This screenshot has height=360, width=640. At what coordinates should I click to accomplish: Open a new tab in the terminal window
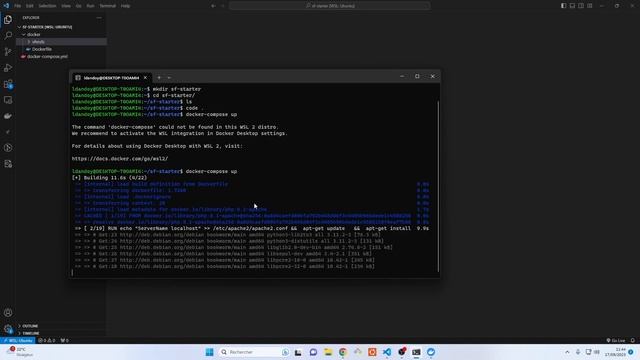(x=159, y=78)
